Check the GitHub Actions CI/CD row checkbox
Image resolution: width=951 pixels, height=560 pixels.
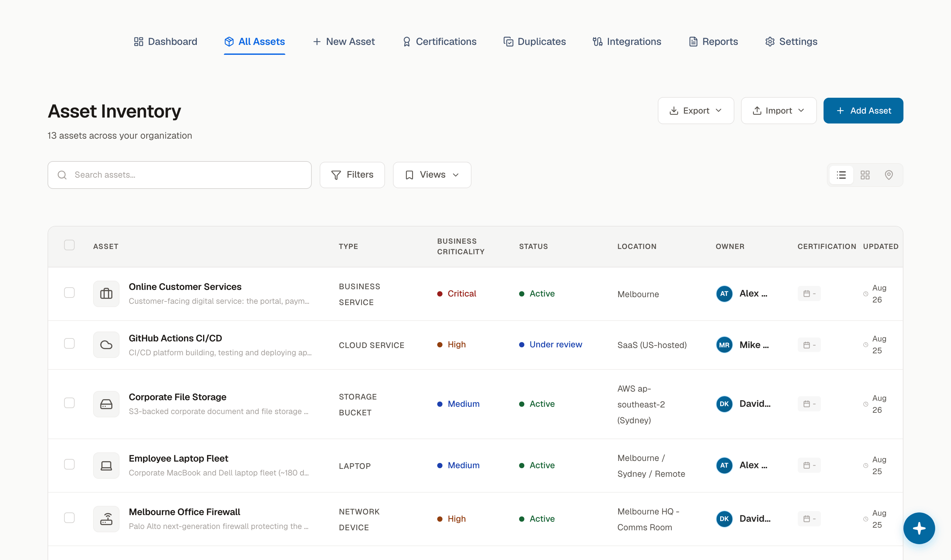pyautogui.click(x=69, y=344)
